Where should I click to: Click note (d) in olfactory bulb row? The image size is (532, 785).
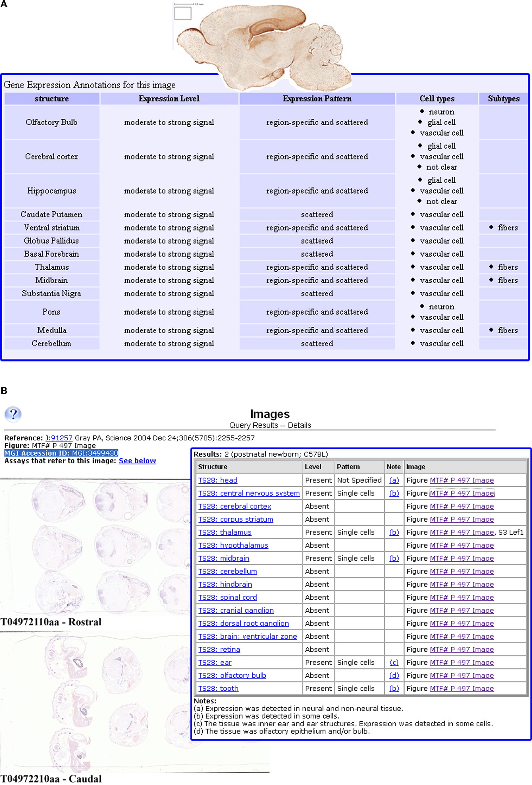[394, 675]
